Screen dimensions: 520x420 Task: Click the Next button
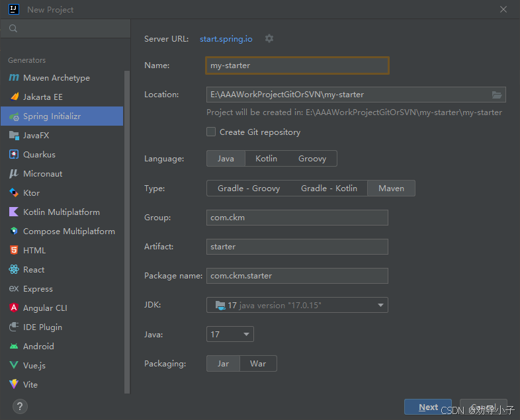point(428,407)
